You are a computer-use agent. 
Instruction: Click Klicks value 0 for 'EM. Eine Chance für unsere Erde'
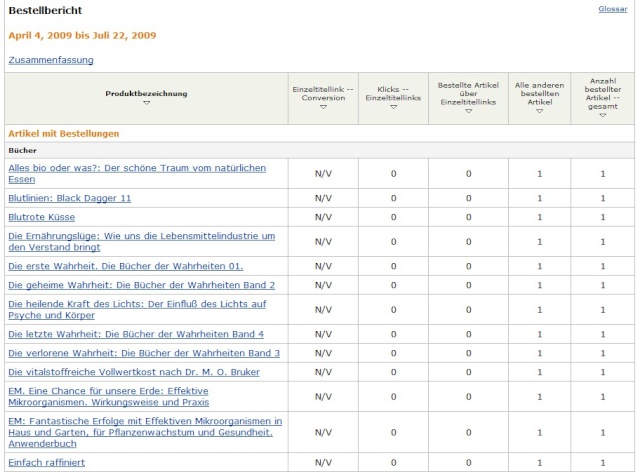[393, 396]
